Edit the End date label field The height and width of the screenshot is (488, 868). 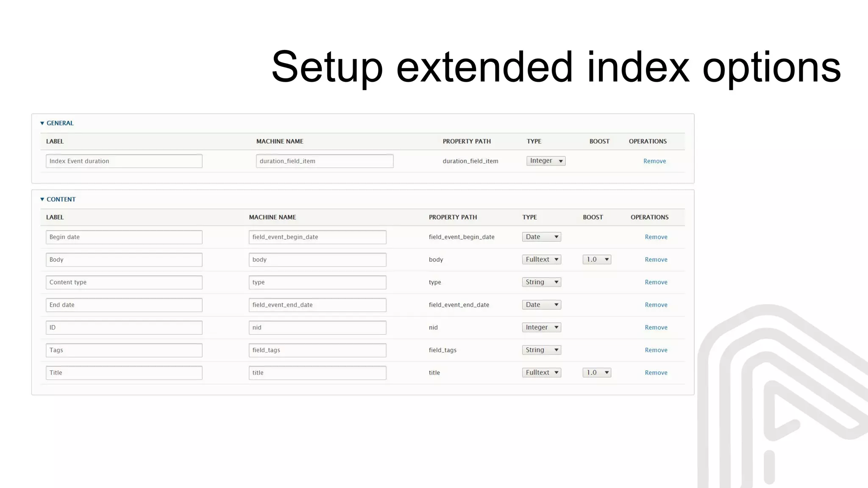(124, 305)
